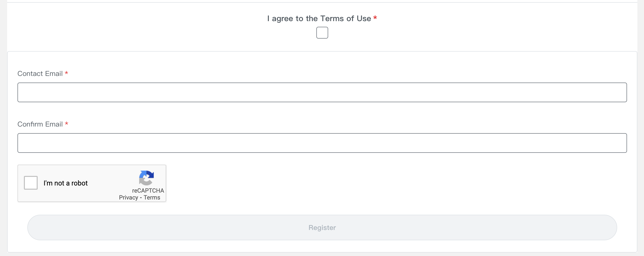Image resolution: width=644 pixels, height=256 pixels.
Task: Focus the Confirm Email input field
Action: (x=322, y=143)
